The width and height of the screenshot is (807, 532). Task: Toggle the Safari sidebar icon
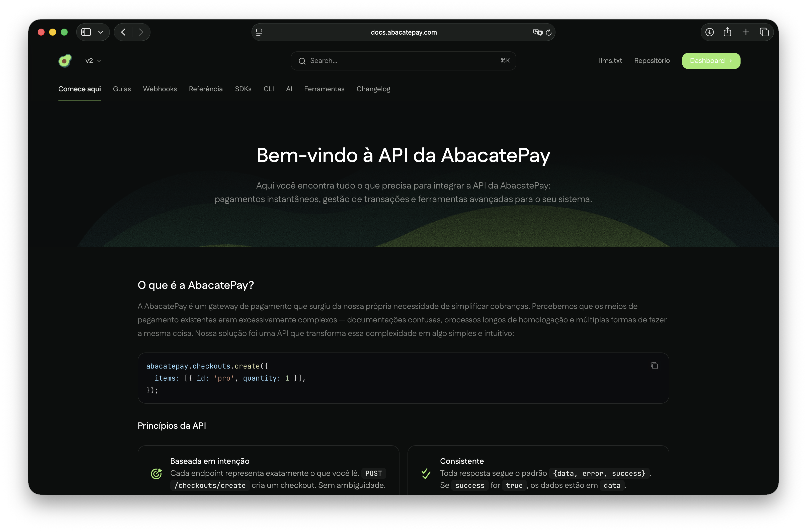click(x=86, y=32)
